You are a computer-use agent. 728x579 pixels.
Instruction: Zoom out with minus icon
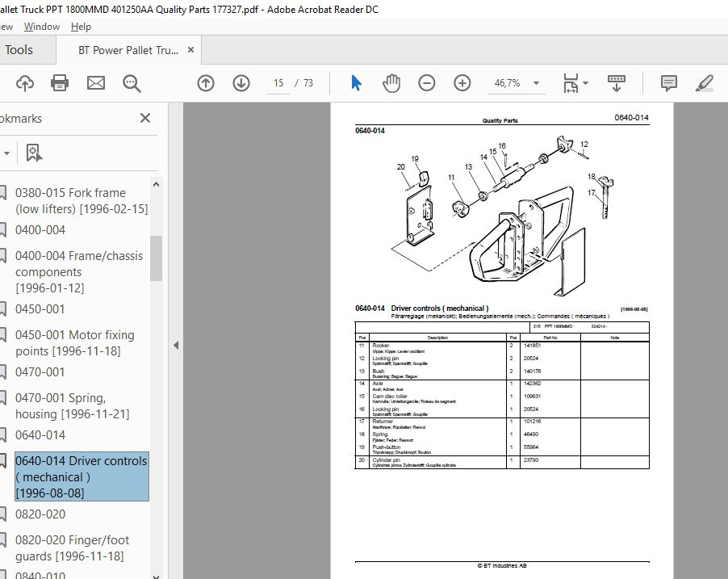click(427, 83)
